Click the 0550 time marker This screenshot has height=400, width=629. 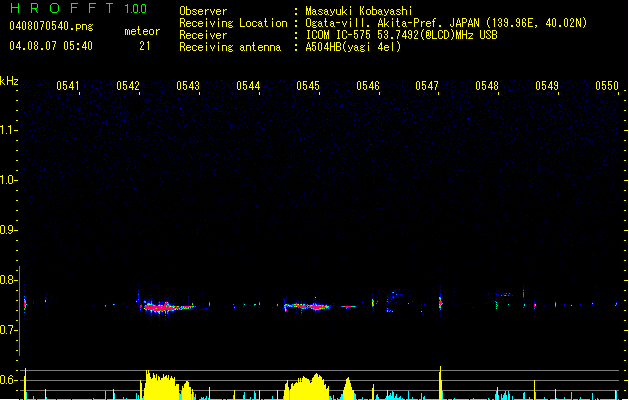coord(607,85)
